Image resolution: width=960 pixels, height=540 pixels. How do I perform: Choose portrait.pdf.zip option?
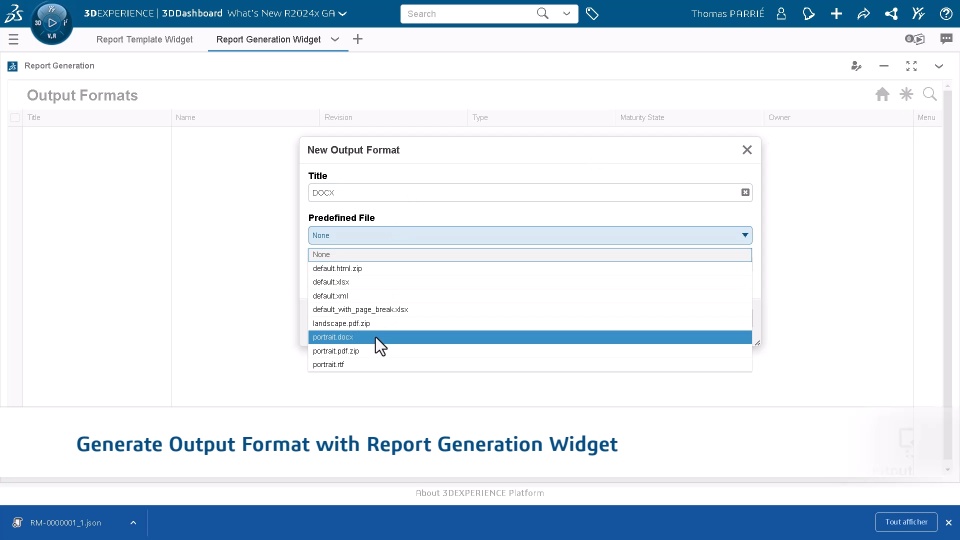coord(530,351)
